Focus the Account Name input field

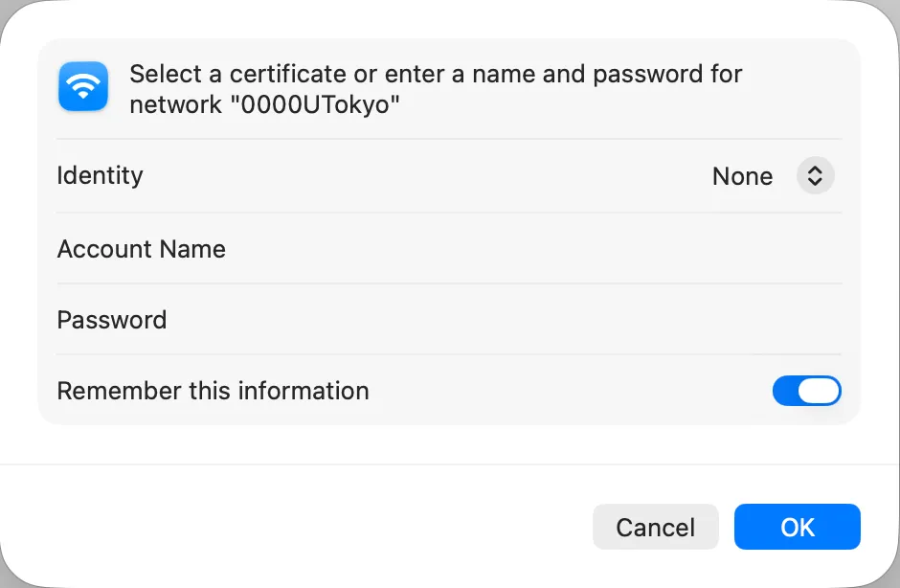tap(534, 249)
